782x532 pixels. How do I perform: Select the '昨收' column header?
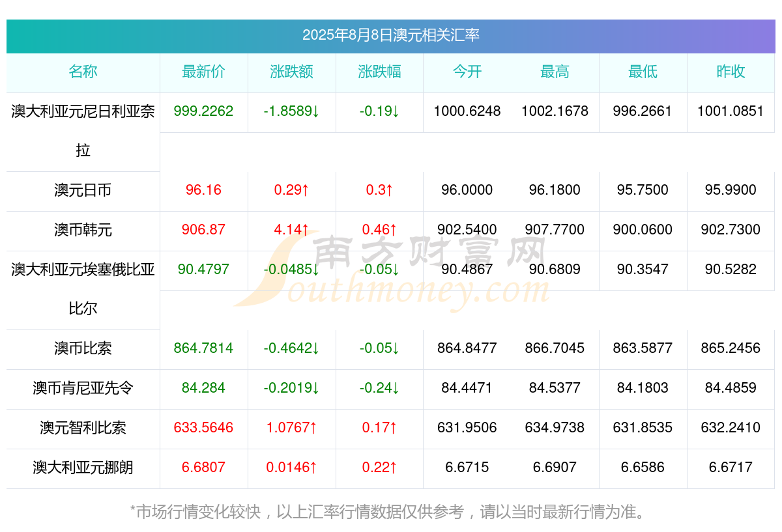[731, 72]
